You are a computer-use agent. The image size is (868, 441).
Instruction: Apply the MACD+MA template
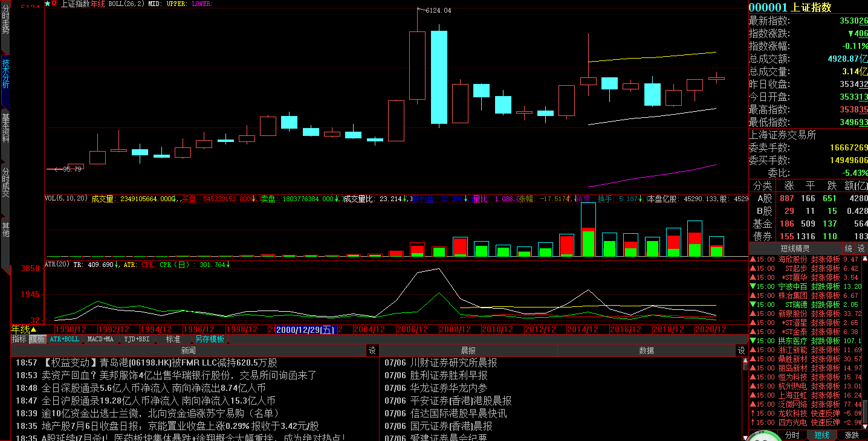[100, 340]
